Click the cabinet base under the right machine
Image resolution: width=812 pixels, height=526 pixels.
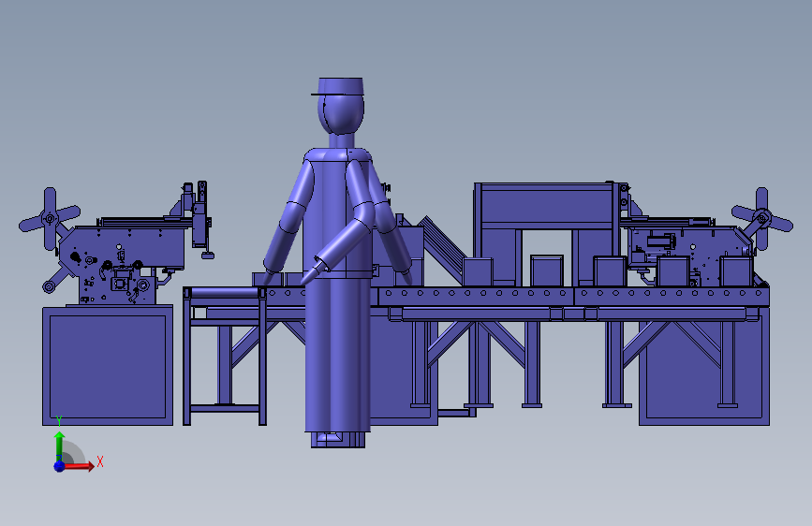704,366
